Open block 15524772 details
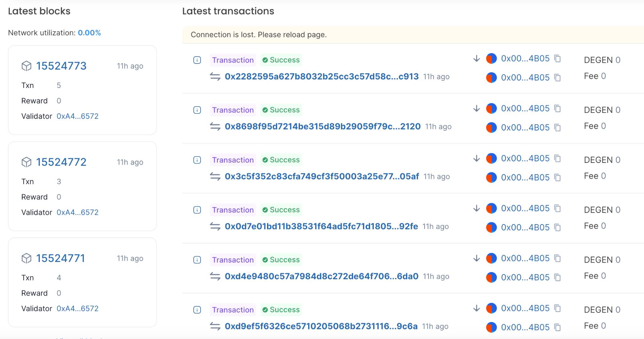 (61, 162)
